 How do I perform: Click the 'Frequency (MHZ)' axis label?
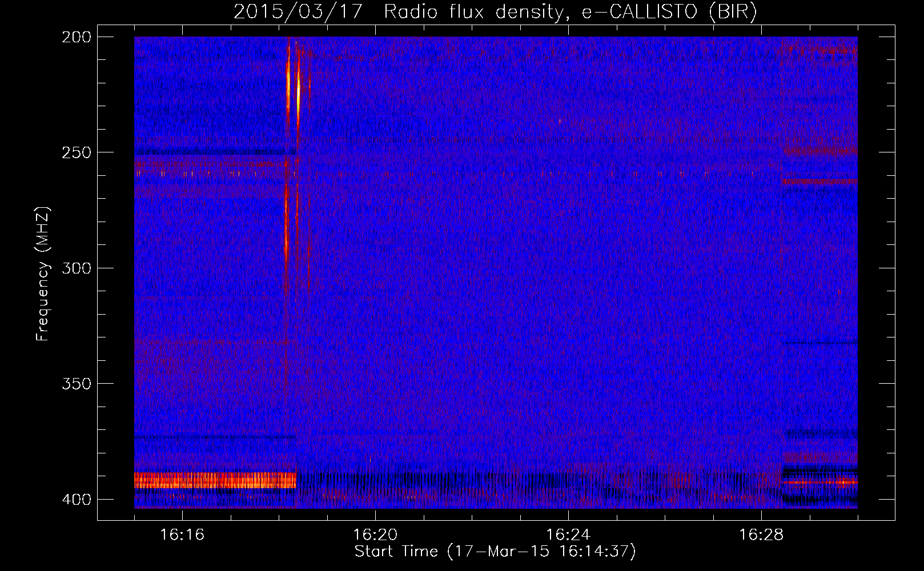click(x=43, y=274)
